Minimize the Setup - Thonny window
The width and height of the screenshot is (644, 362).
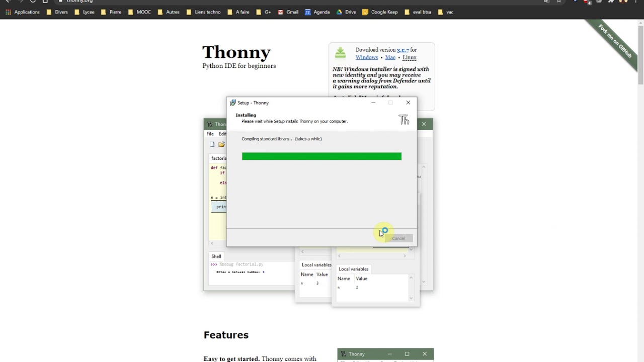(373, 103)
